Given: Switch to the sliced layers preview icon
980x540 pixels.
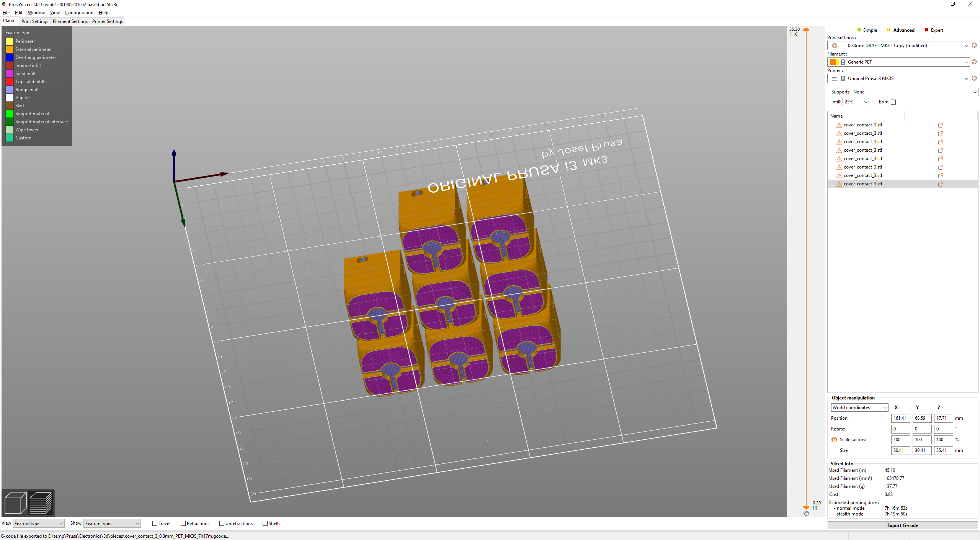Looking at the screenshot, I should coord(41,502).
